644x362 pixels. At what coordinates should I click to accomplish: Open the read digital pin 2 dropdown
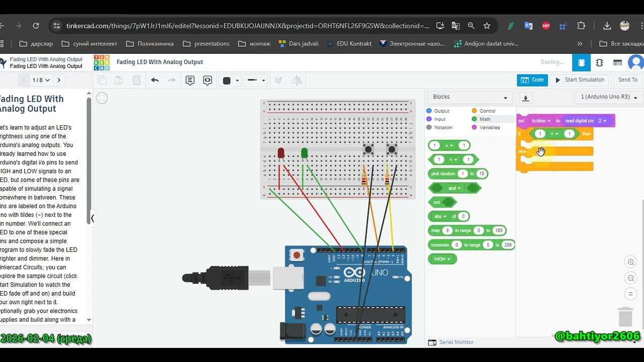[603, 121]
